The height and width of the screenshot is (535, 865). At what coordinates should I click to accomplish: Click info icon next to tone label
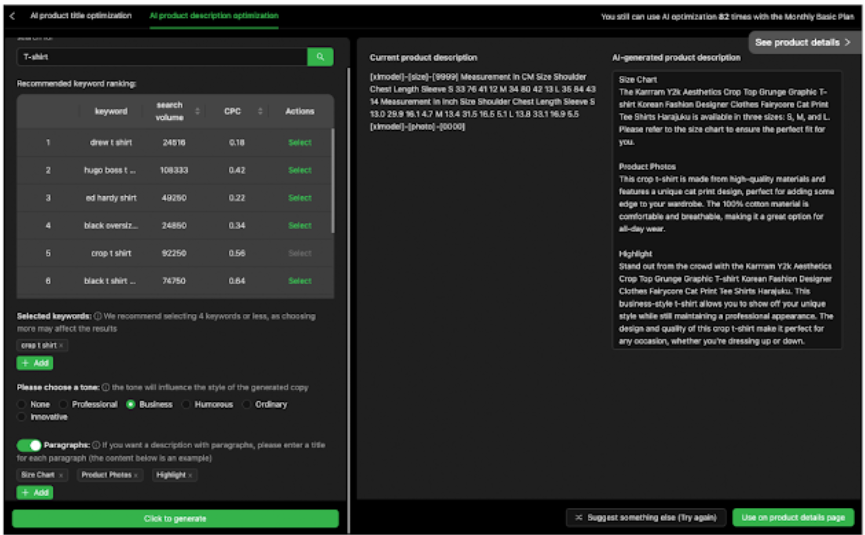coord(106,387)
